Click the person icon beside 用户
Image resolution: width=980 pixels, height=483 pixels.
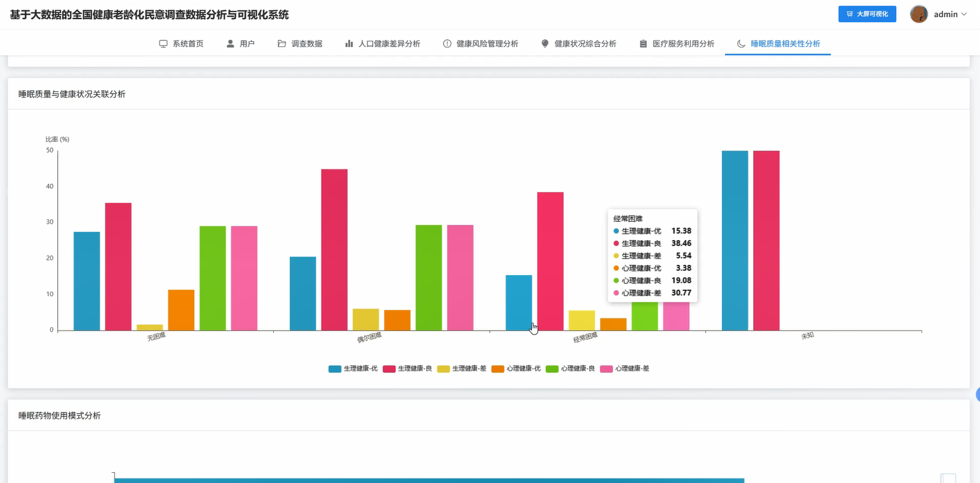click(231, 44)
